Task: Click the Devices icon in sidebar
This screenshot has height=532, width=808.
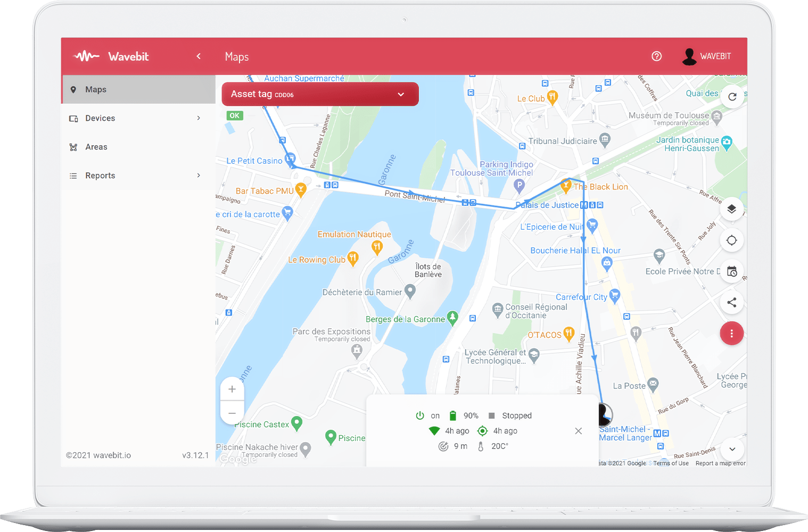Action: tap(73, 118)
